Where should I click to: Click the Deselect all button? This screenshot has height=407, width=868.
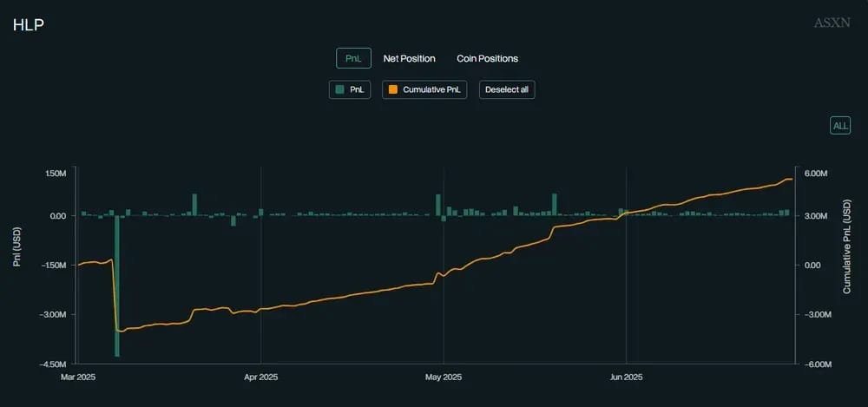click(507, 89)
